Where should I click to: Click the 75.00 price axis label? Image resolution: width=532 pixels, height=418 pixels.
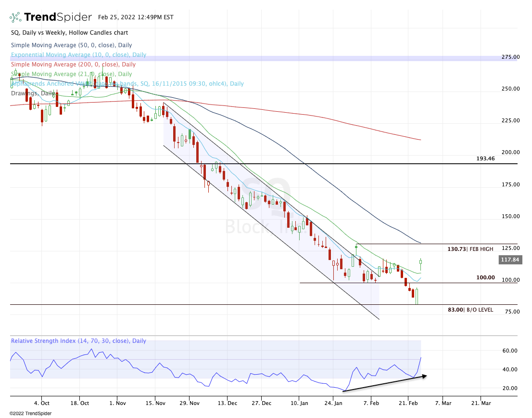512,312
